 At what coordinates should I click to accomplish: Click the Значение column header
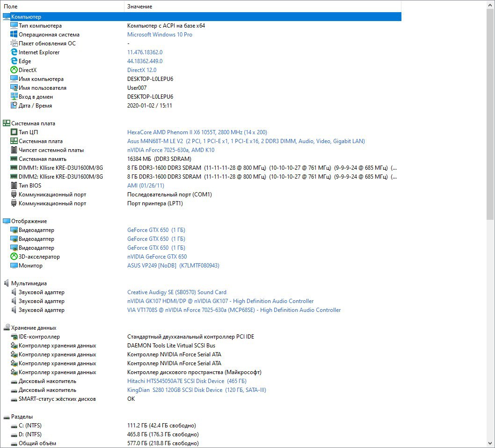(262, 6)
